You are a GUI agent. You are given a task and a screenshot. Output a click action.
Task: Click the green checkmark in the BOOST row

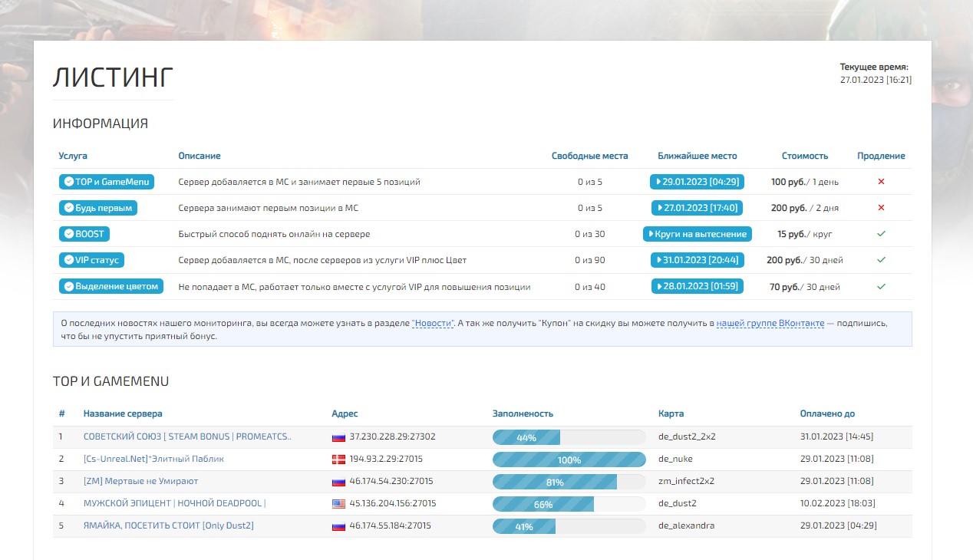tap(881, 234)
